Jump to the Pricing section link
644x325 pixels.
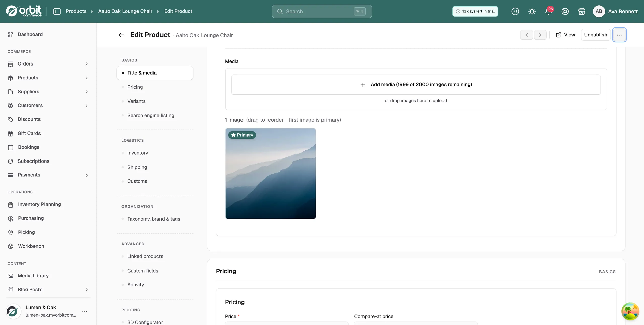tap(135, 87)
